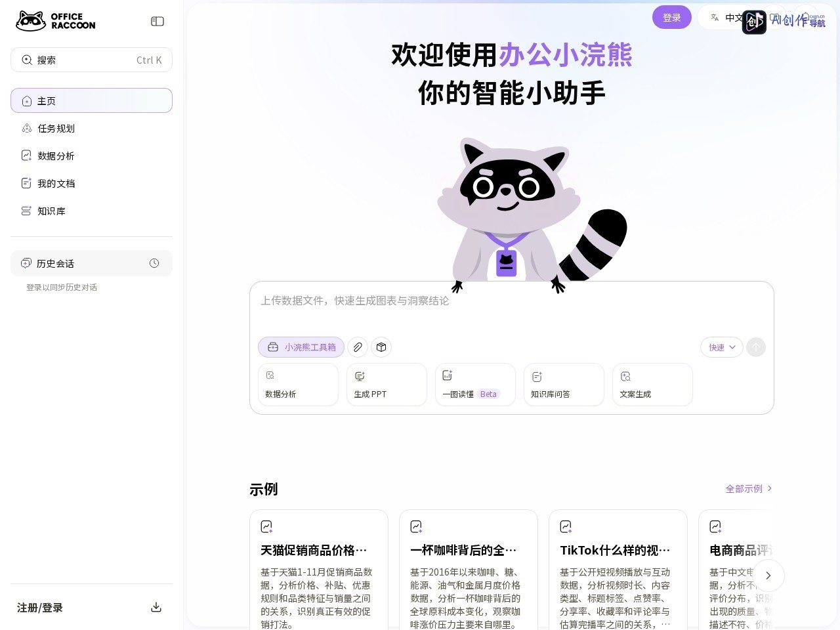Screen dimensions: 840x630
Task: Click the icon on the 生成 PPT card
Action: 360,376
